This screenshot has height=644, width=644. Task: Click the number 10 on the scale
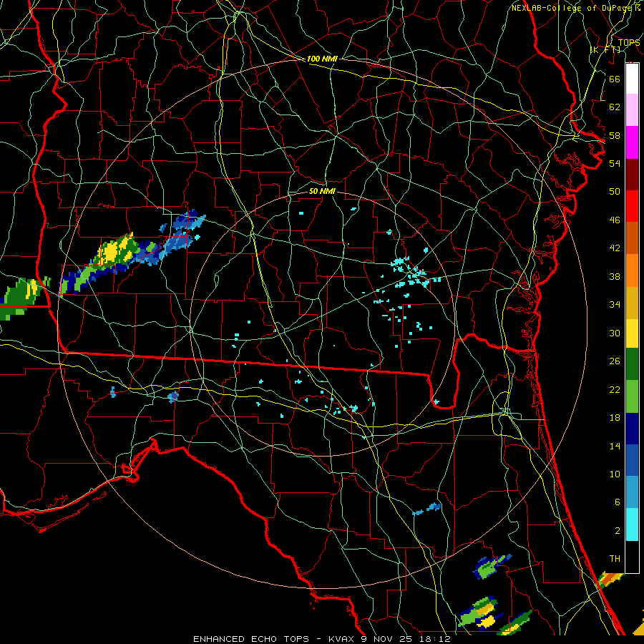pos(615,474)
